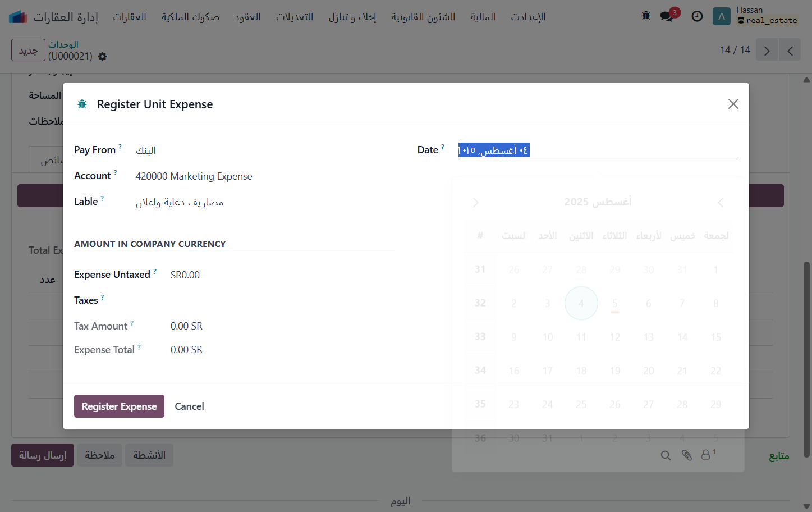
Task: Click the bug icon in the dialog title
Action: coord(82,104)
